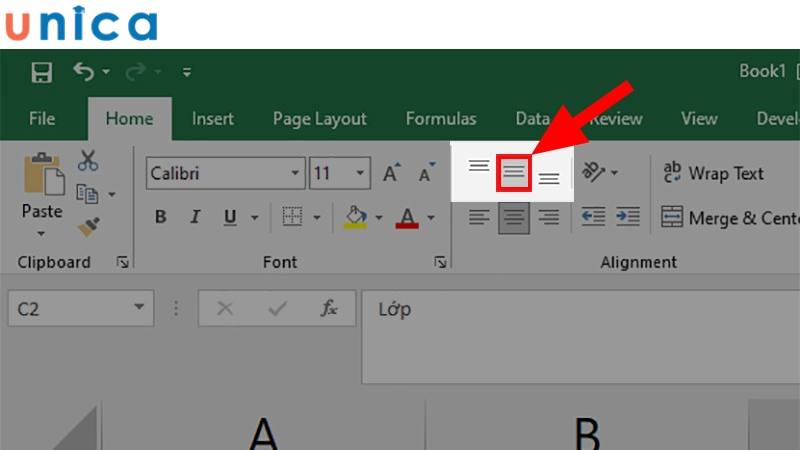This screenshot has height=450, width=800.
Task: Open the Name Box dropdown arrow
Action: point(139,307)
